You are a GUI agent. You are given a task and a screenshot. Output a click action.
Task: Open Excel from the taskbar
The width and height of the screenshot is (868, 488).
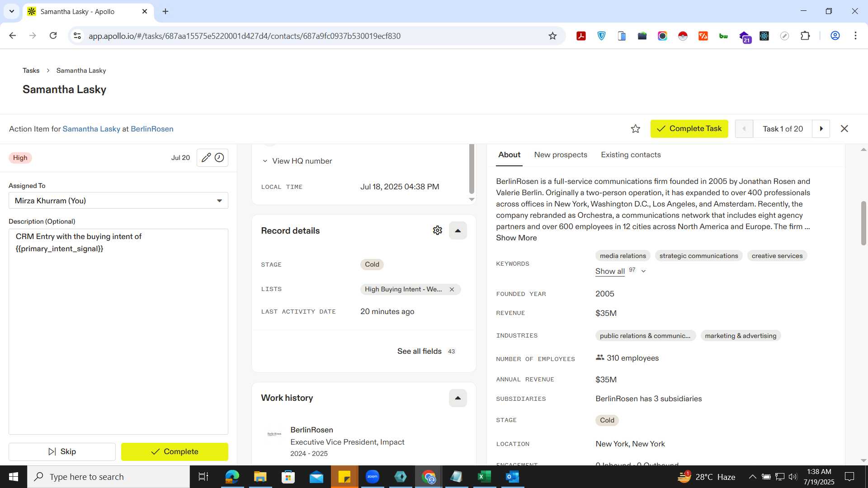[484, 477]
